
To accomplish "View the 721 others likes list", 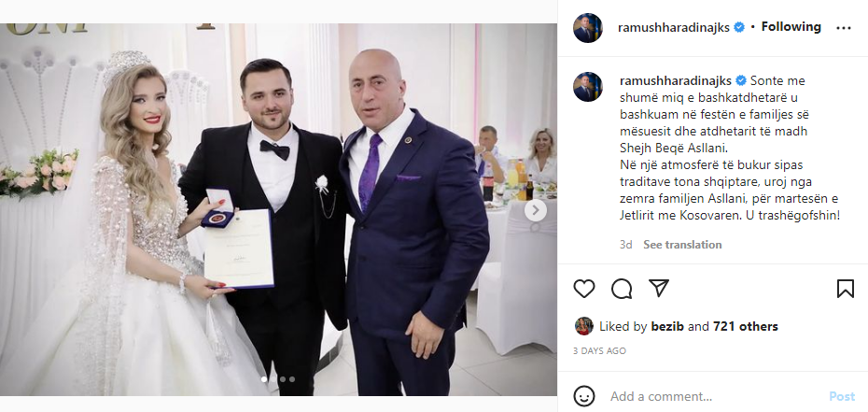I will click(745, 327).
